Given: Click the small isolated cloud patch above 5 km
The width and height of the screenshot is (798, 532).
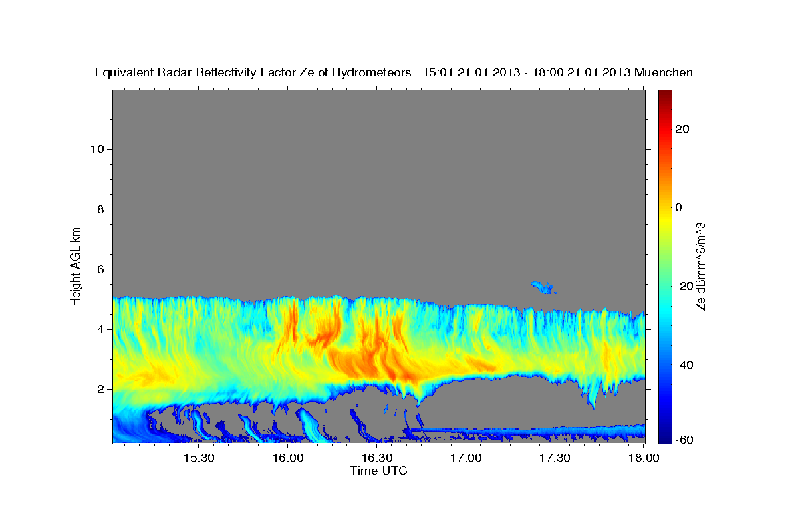Looking at the screenshot, I should (x=544, y=288).
